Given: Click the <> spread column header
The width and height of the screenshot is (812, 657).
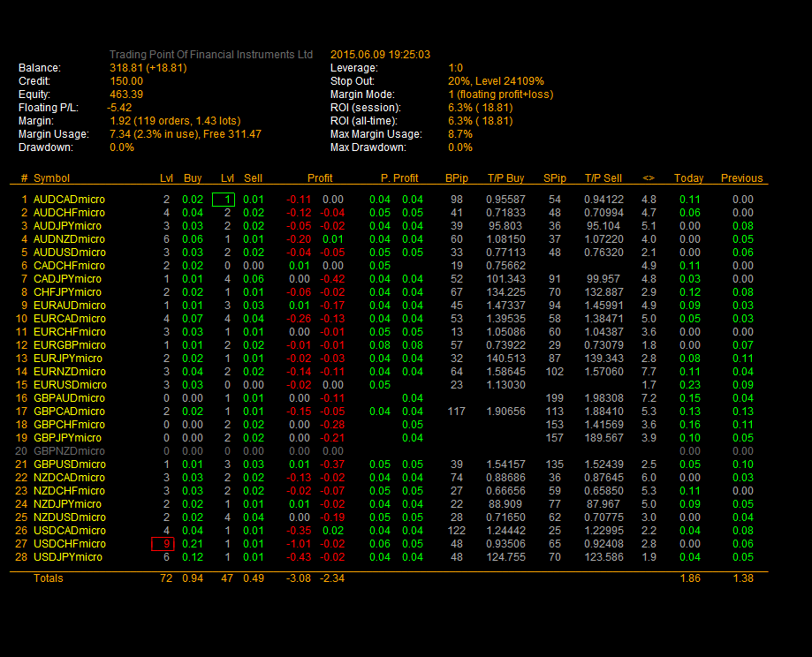Looking at the screenshot, I should pos(649,178).
